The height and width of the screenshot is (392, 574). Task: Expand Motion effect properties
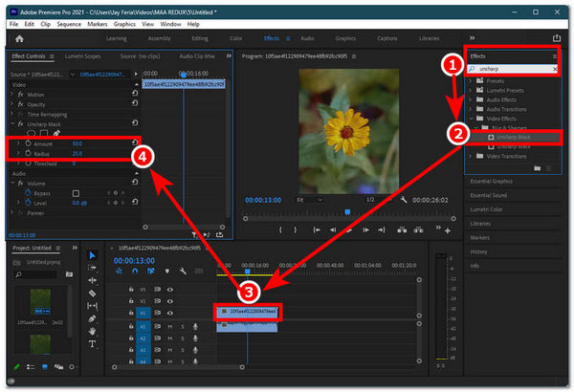pyautogui.click(x=11, y=95)
